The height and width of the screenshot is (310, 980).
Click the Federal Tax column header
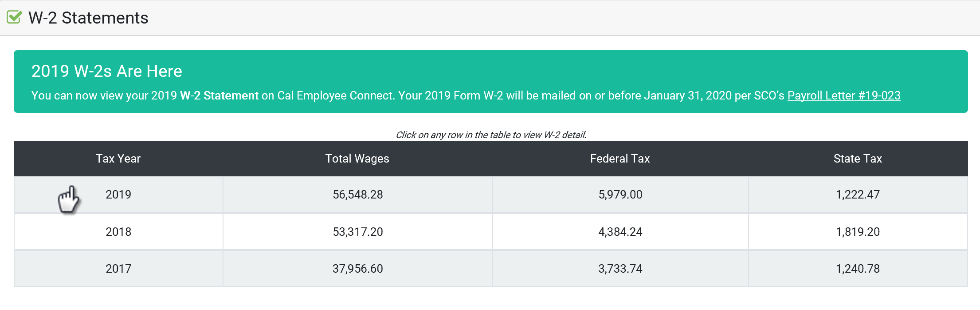click(x=620, y=159)
